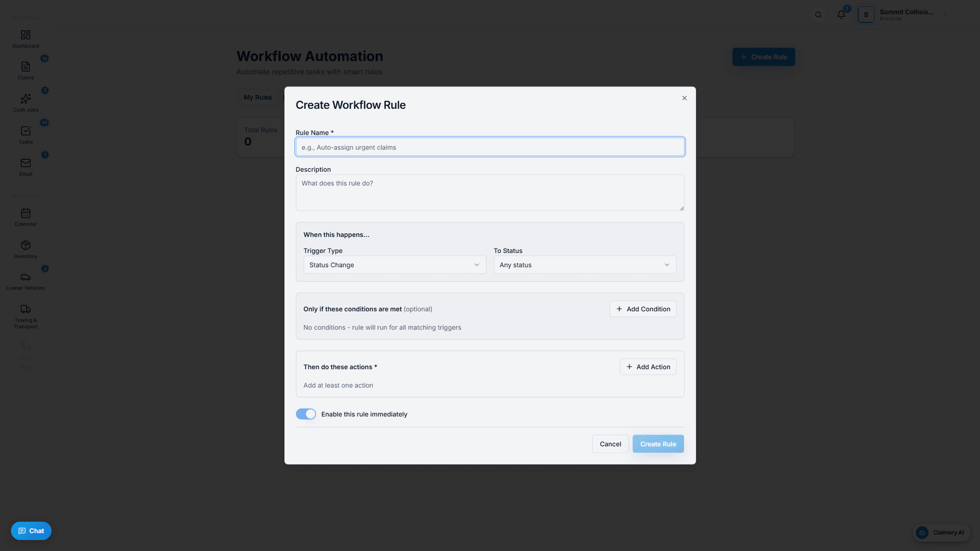Click the phone icon in sidebar

(x=26, y=346)
